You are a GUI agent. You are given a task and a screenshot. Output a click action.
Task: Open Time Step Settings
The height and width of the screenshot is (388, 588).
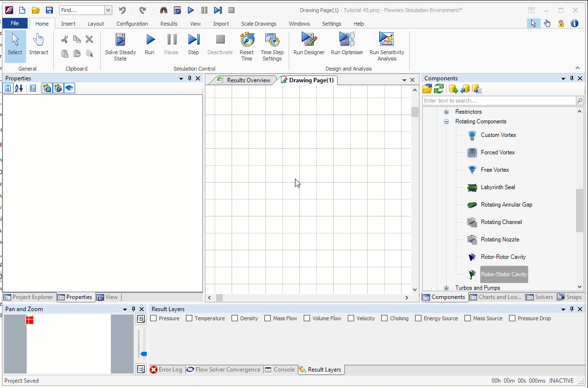click(272, 40)
